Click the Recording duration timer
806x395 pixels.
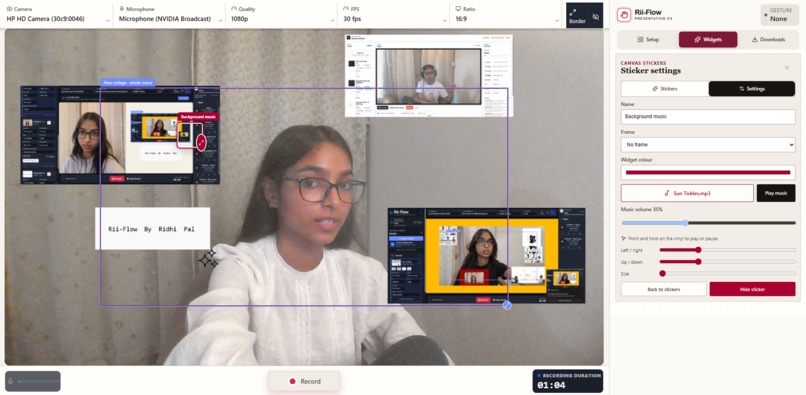[567, 381]
